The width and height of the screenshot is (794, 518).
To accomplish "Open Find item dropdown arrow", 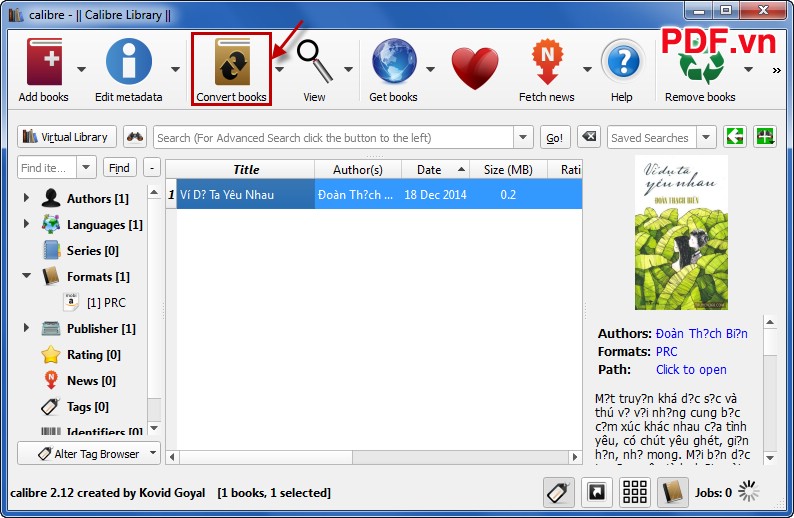I will (x=86, y=167).
